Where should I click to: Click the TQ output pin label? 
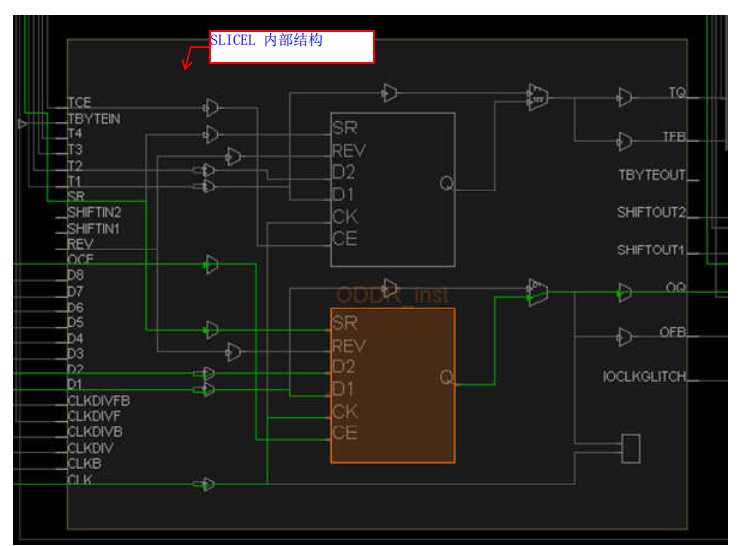(677, 92)
